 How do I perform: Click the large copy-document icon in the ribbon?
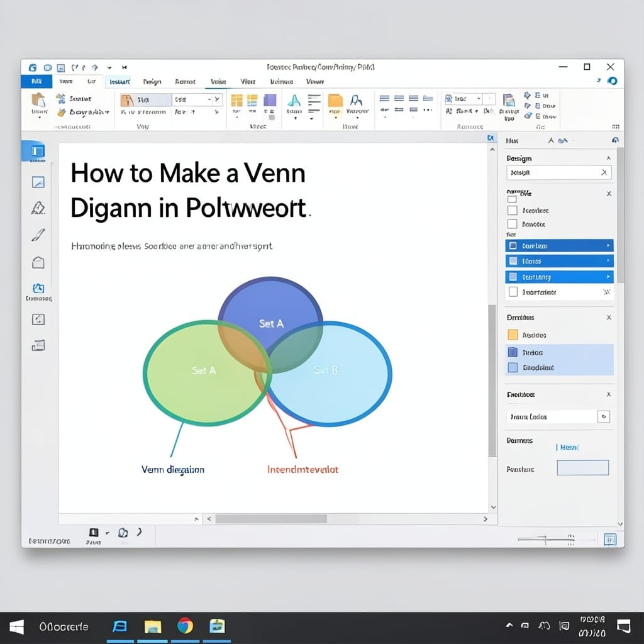pos(509,100)
